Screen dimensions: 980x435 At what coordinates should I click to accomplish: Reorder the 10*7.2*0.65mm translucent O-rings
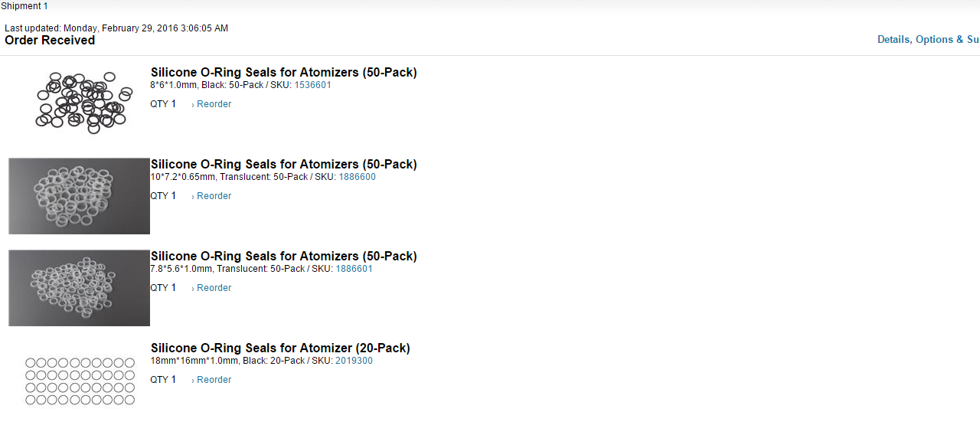(x=211, y=196)
